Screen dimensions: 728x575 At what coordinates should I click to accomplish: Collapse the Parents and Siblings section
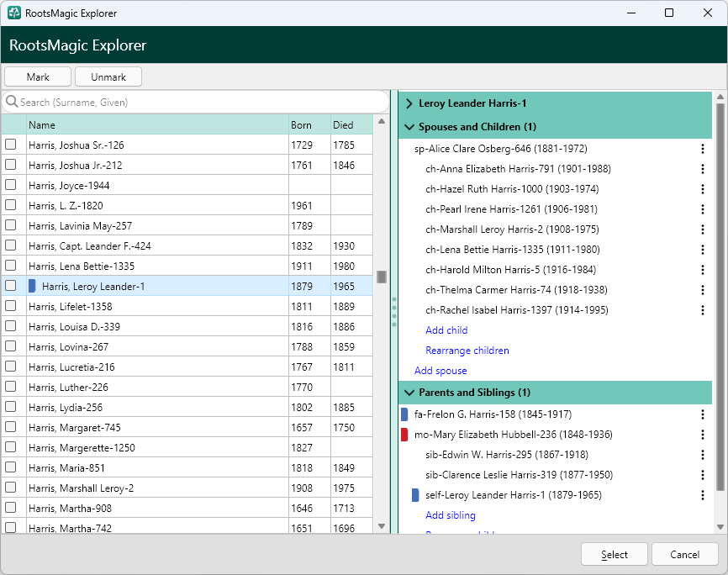[409, 393]
